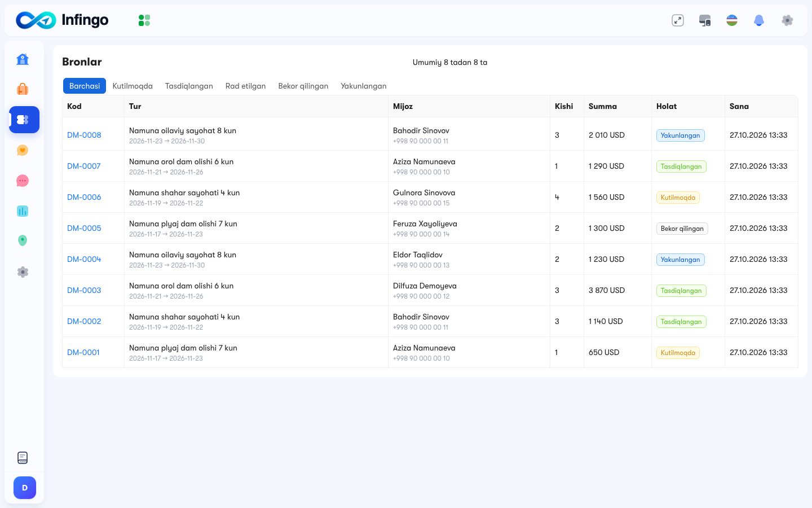Open the green location pin icon

[x=23, y=241]
